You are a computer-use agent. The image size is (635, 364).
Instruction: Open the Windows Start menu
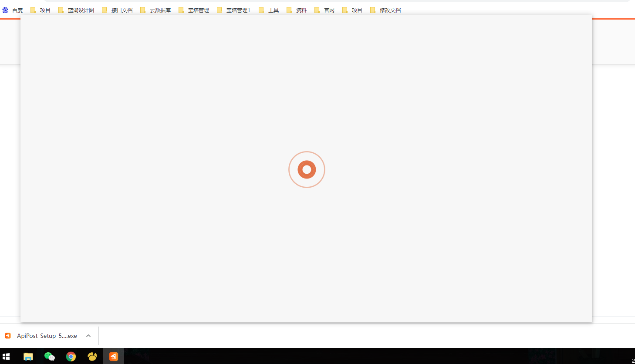(x=6, y=356)
